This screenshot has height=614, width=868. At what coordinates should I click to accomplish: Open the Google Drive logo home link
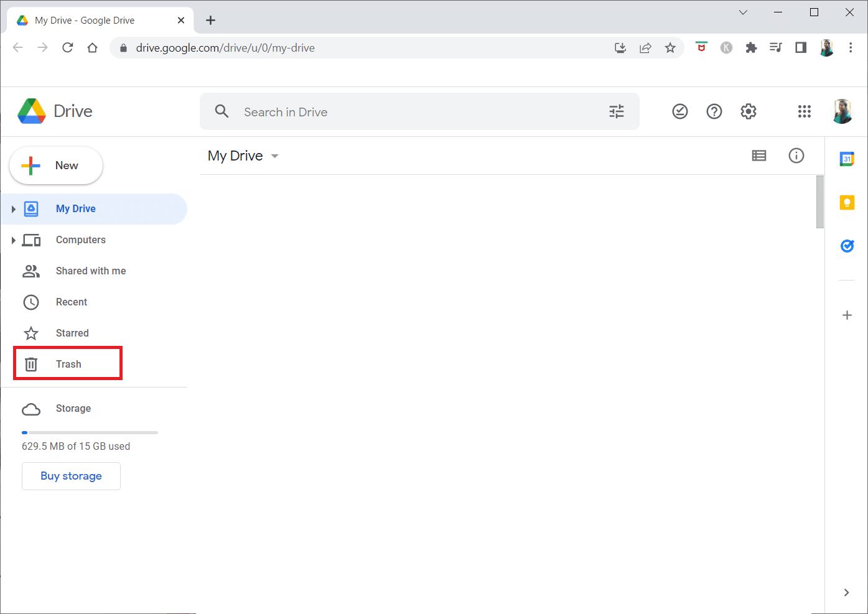[55, 111]
